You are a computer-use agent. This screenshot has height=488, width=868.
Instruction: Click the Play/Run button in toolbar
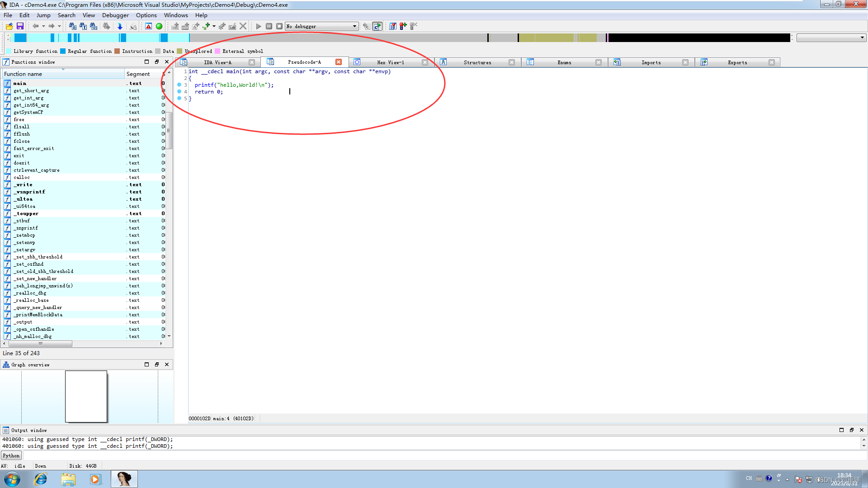tap(258, 26)
